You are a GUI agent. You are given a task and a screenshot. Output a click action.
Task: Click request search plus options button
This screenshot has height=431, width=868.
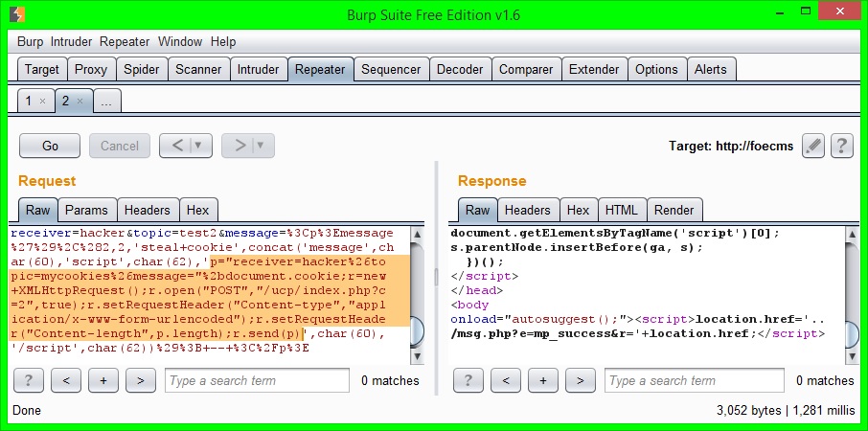pyautogui.click(x=103, y=380)
